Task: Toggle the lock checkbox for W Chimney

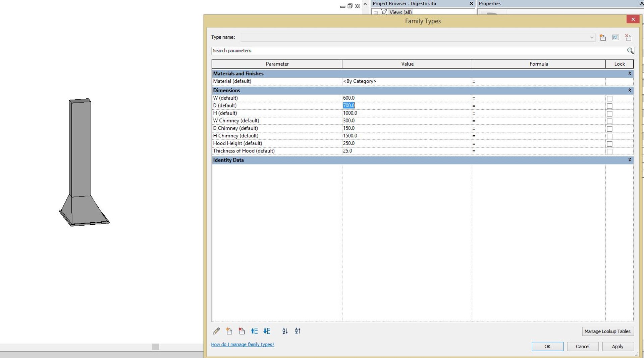Action: point(609,121)
